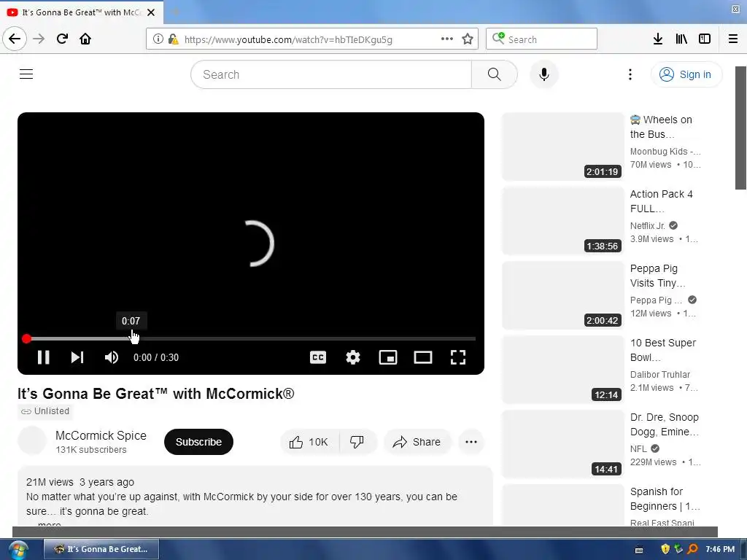Pause the video playback
Screen dimensions: 747x560
click(43, 357)
